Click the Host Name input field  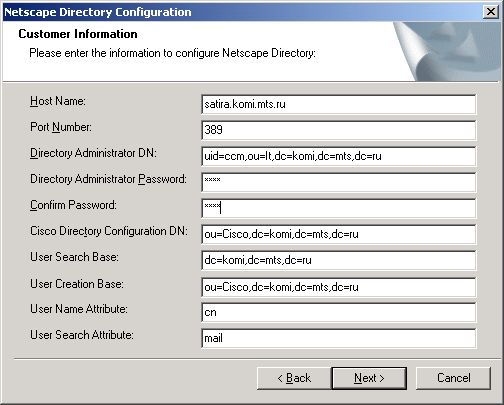pyautogui.click(x=339, y=104)
